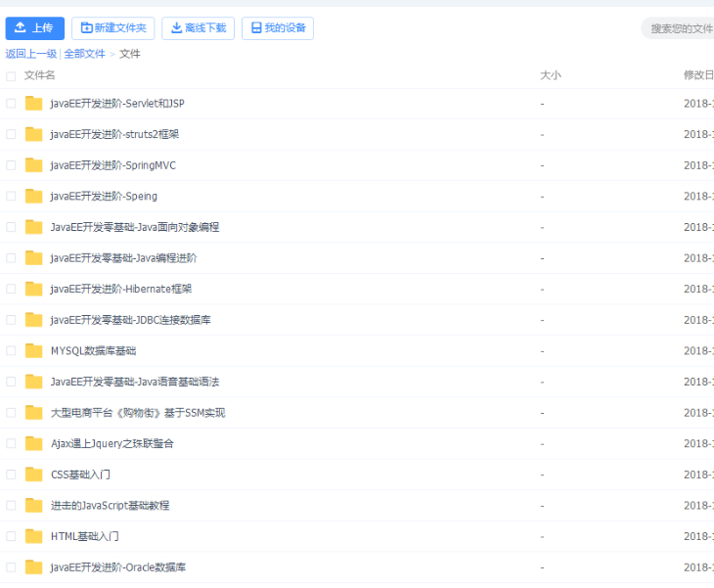Navigate to 全部文件 breadcrumb

click(85, 54)
